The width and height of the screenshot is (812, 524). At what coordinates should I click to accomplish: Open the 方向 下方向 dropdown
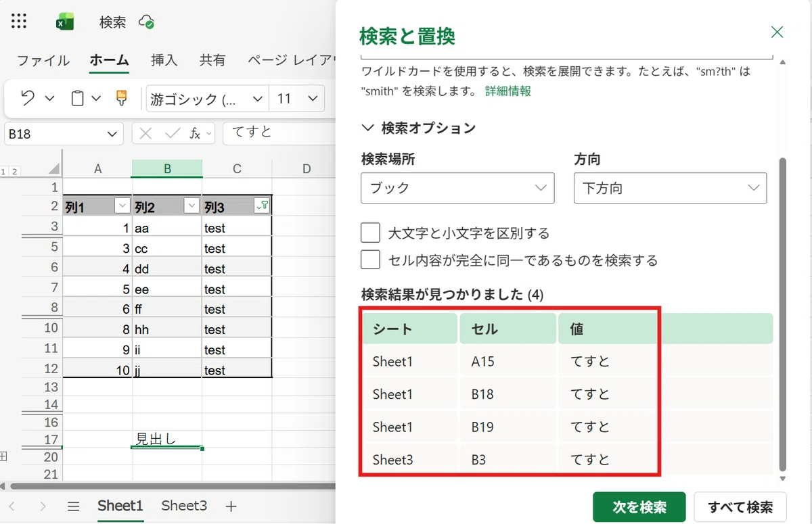pyautogui.click(x=670, y=188)
